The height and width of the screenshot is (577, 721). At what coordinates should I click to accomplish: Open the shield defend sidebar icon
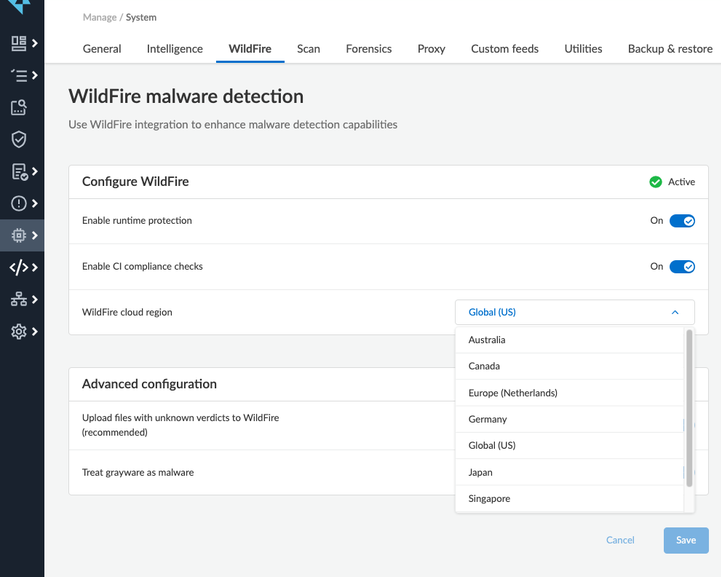click(x=19, y=139)
